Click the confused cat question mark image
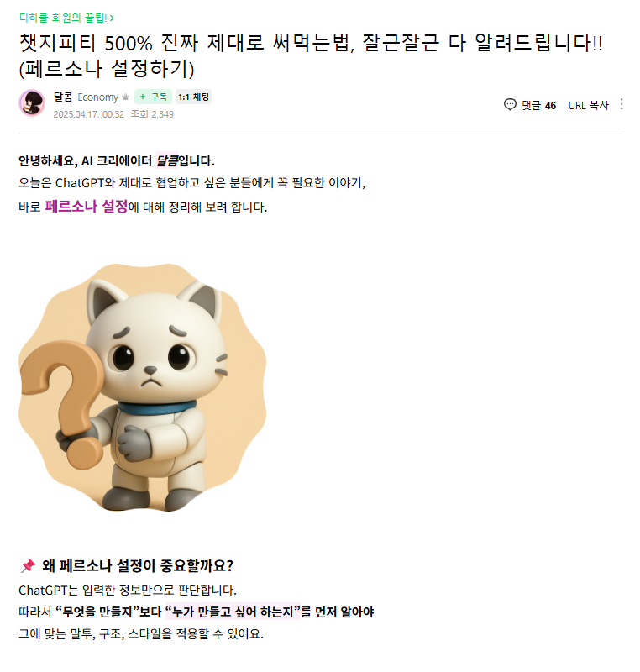This screenshot has height=672, width=640. [x=142, y=387]
